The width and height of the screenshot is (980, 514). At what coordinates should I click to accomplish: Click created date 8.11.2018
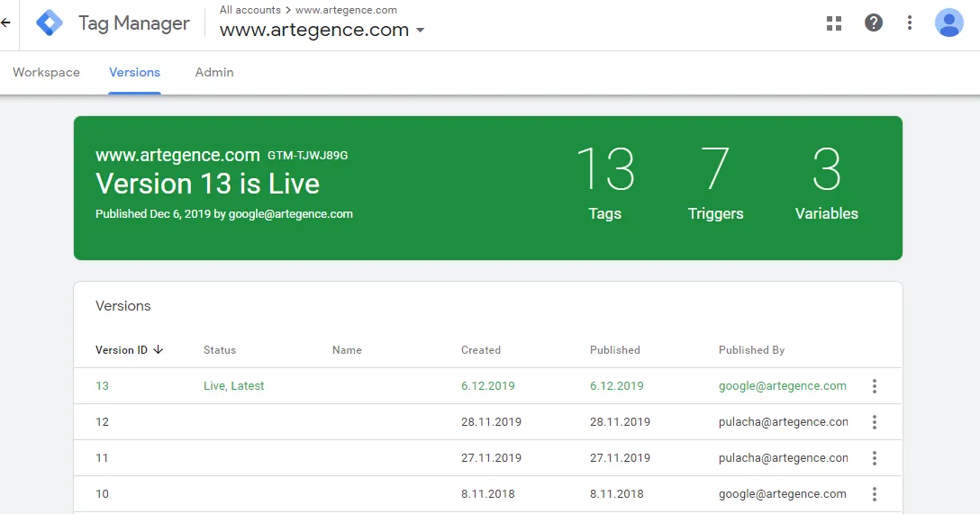488,494
